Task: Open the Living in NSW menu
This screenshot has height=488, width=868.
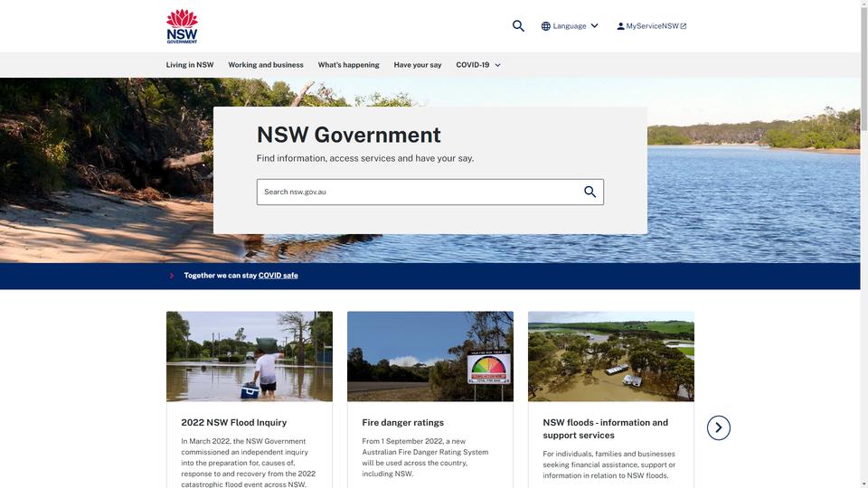Action: coord(190,65)
